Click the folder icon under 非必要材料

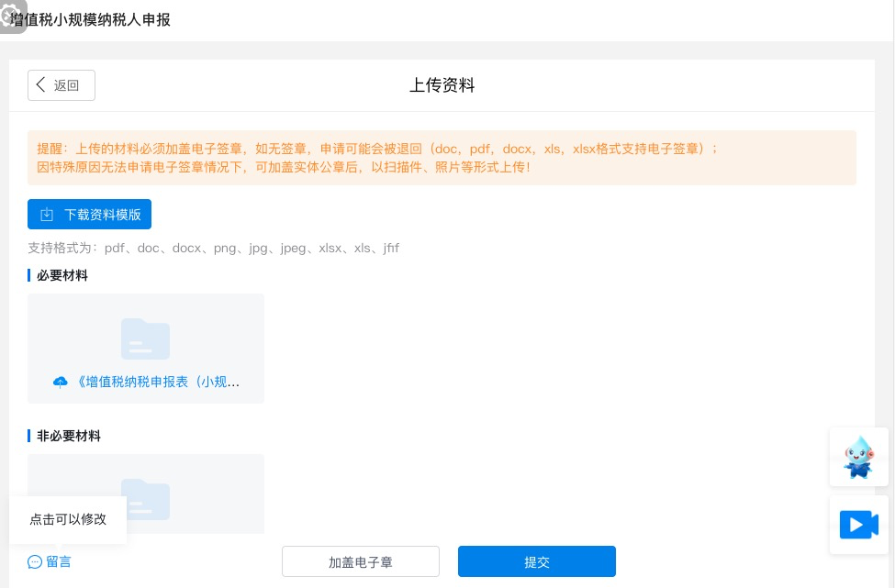click(x=145, y=498)
